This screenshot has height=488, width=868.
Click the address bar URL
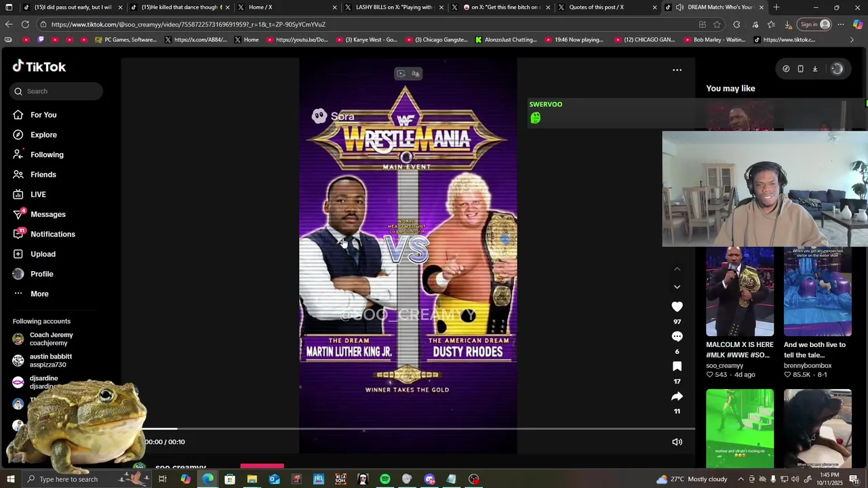pyautogui.click(x=188, y=24)
